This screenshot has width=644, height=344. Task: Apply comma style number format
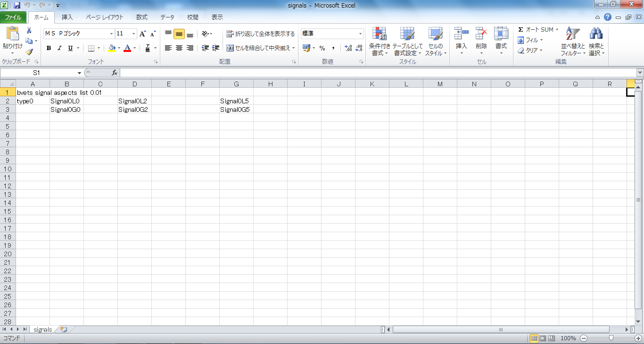click(x=333, y=48)
